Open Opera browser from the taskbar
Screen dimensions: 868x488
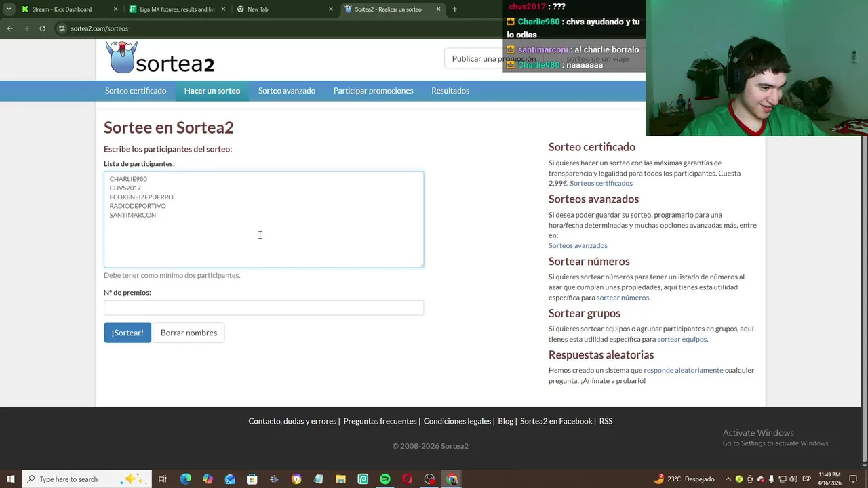pos(407,479)
